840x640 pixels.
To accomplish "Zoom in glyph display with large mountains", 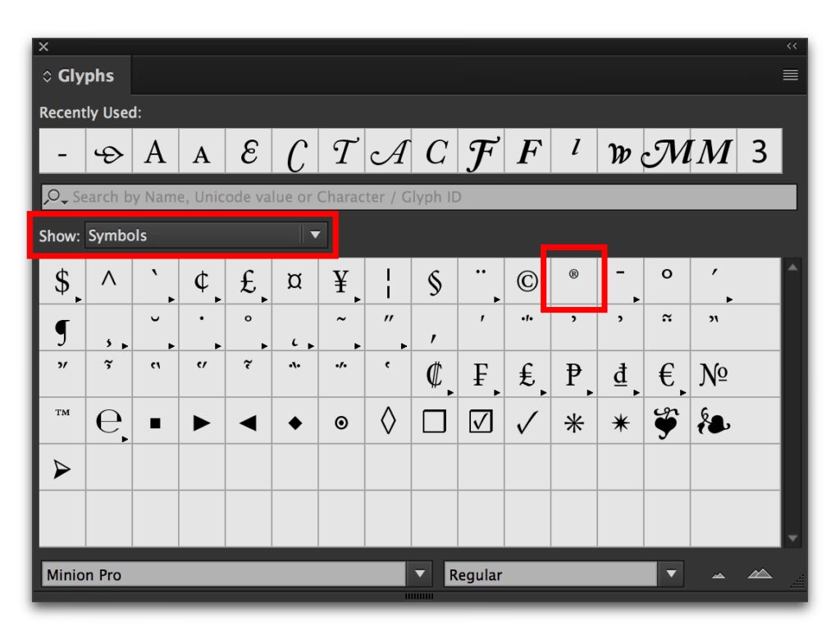I will click(x=760, y=574).
